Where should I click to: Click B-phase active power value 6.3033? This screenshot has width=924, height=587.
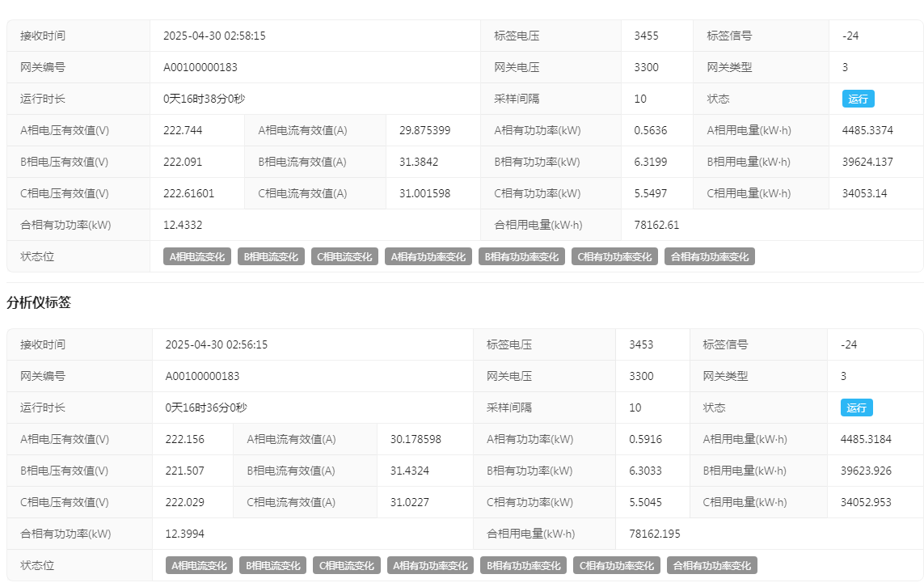pos(645,471)
